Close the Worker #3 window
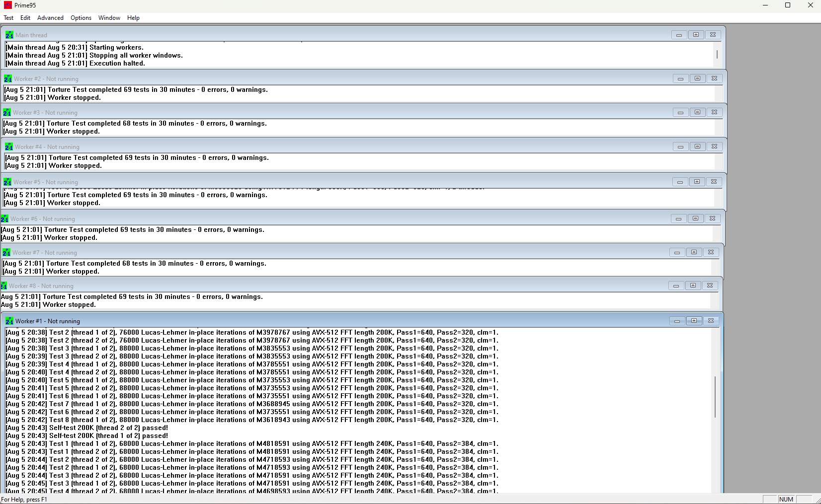Screen dimensions: 821x504 pos(714,112)
